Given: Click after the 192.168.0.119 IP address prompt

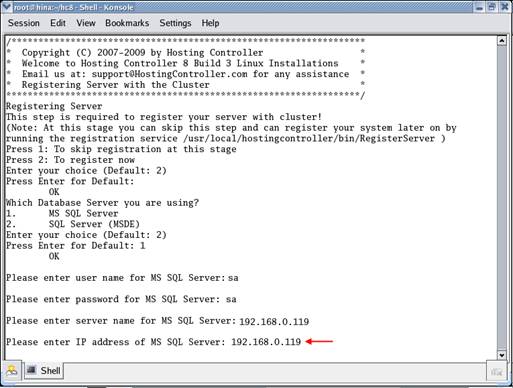Looking at the screenshot, I should click(303, 342).
